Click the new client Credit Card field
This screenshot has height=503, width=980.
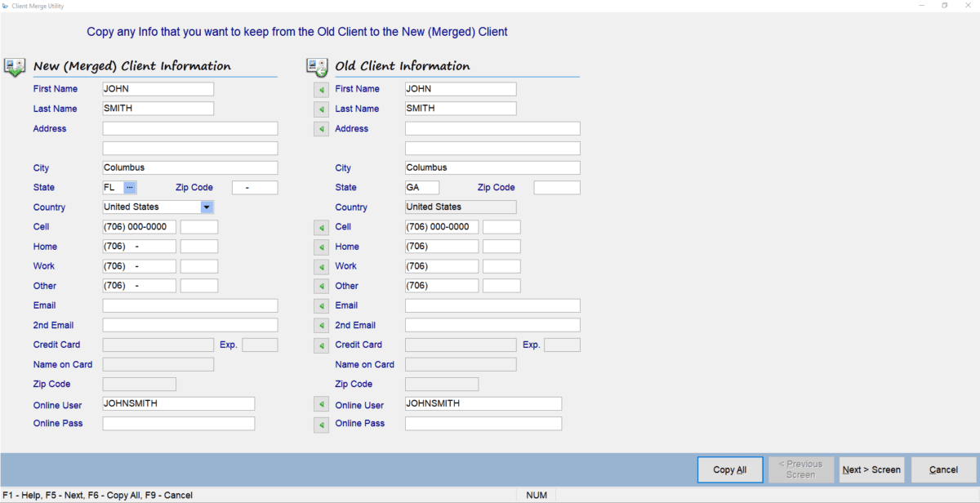click(x=158, y=345)
